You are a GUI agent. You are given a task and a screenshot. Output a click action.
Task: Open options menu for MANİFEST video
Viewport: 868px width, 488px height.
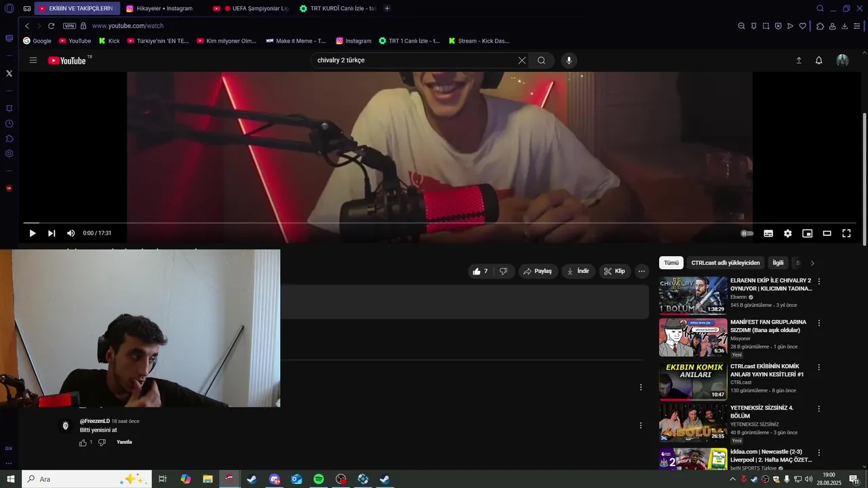[818, 323]
